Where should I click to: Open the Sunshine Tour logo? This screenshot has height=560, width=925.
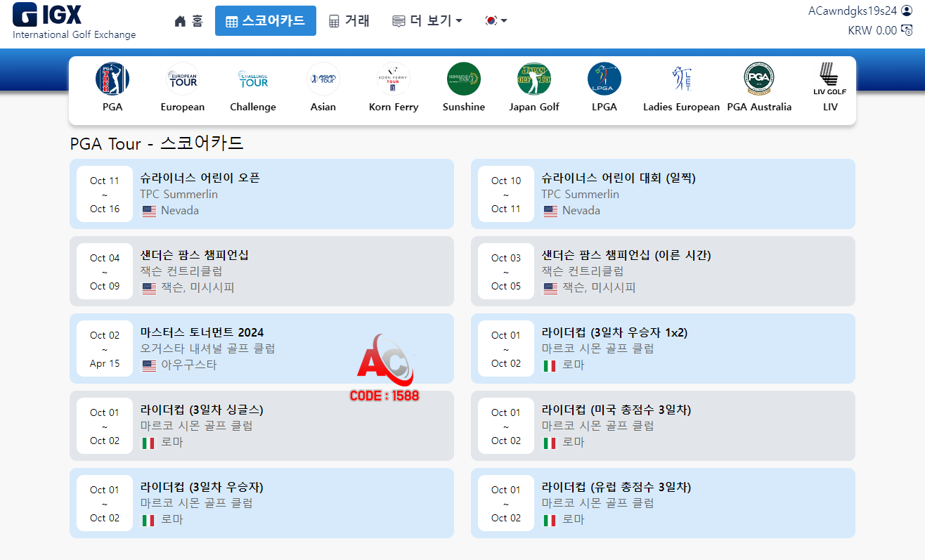click(x=464, y=79)
